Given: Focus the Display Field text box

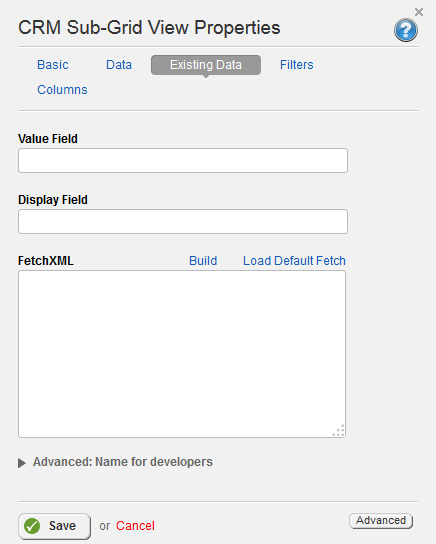Looking at the screenshot, I should 183,221.
